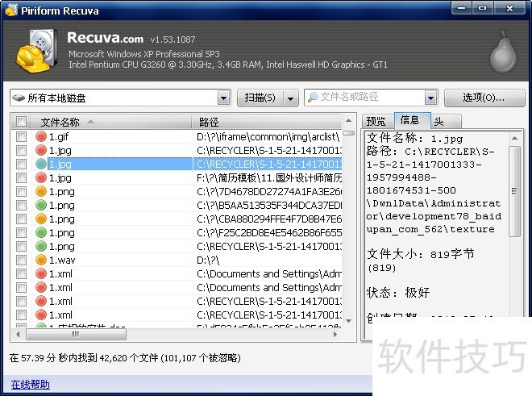The height and width of the screenshot is (396, 532).
Task: Click the 扫描(S) scan button
Action: click(x=260, y=98)
